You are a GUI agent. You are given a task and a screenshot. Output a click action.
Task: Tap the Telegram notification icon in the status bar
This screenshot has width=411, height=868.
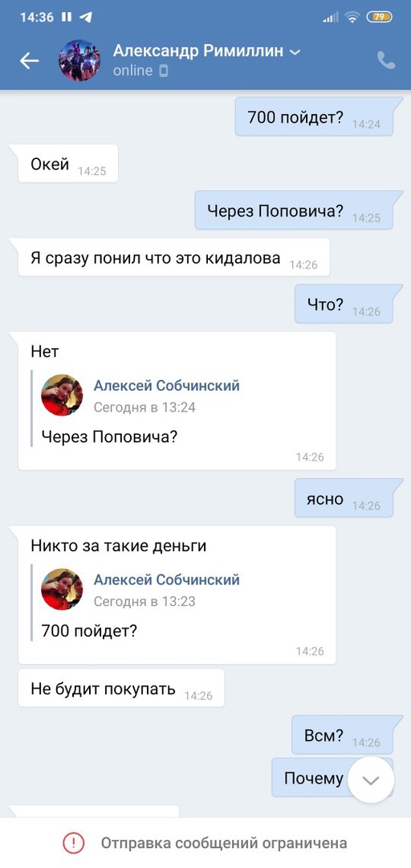pos(85,17)
